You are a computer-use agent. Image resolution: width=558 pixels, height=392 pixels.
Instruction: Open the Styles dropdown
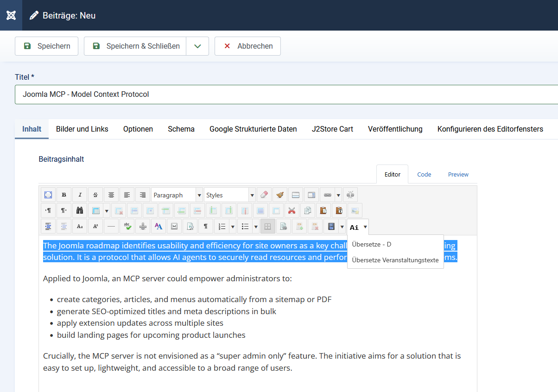pyautogui.click(x=229, y=195)
